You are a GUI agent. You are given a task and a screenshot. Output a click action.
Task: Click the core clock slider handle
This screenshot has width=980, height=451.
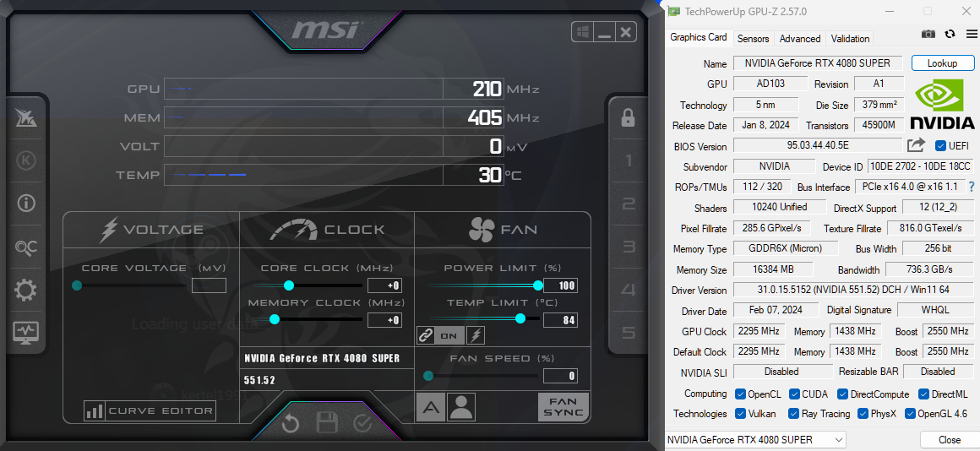tap(289, 285)
